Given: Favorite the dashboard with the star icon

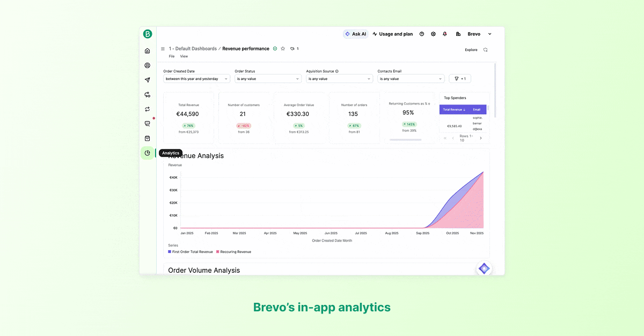Looking at the screenshot, I should tap(283, 48).
